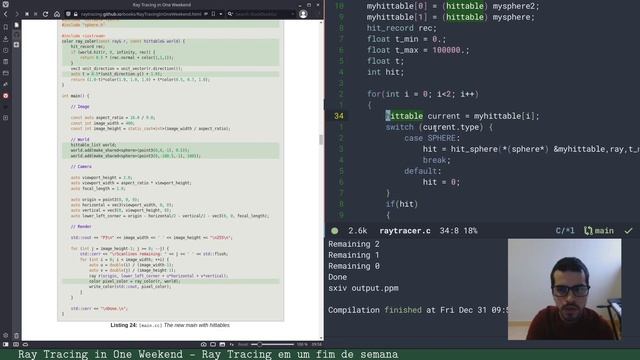Open the tab tiling options icon

pyautogui.click(x=213, y=344)
